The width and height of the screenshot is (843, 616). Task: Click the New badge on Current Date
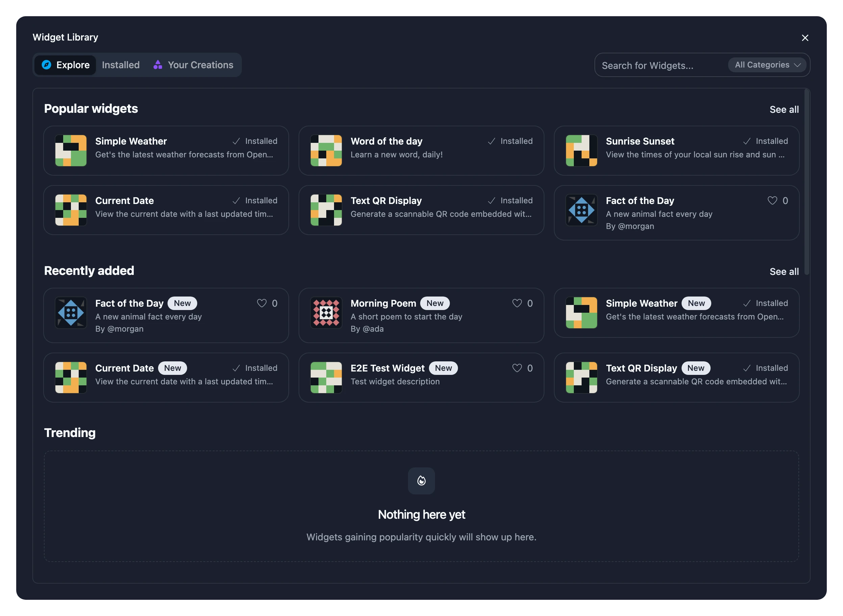[x=173, y=368]
